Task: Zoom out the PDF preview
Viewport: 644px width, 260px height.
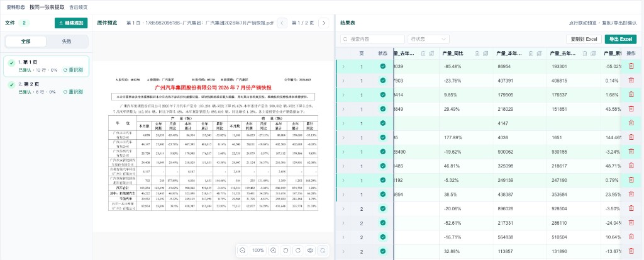Action: [x=243, y=250]
